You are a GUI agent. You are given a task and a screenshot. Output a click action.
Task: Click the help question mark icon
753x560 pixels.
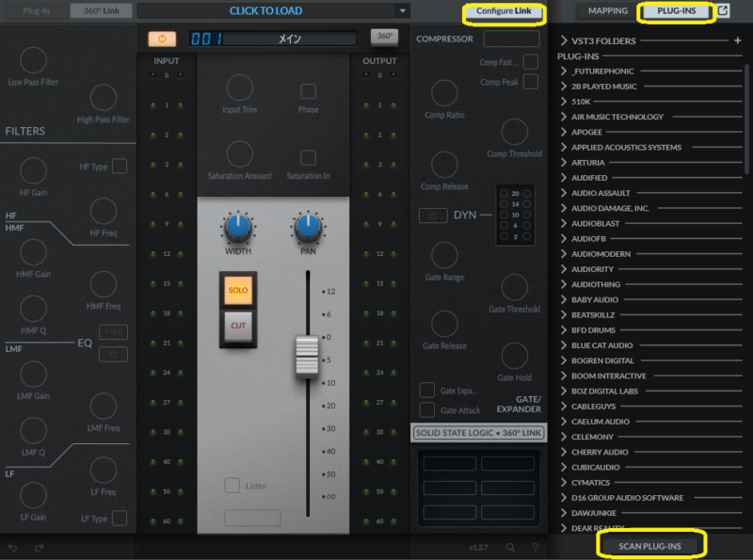535,547
